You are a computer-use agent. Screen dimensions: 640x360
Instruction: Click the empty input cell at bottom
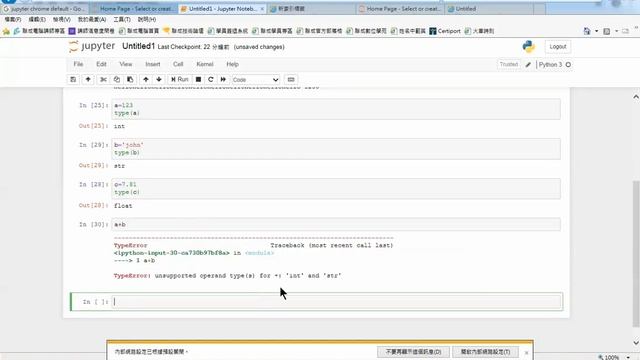tap(336, 302)
